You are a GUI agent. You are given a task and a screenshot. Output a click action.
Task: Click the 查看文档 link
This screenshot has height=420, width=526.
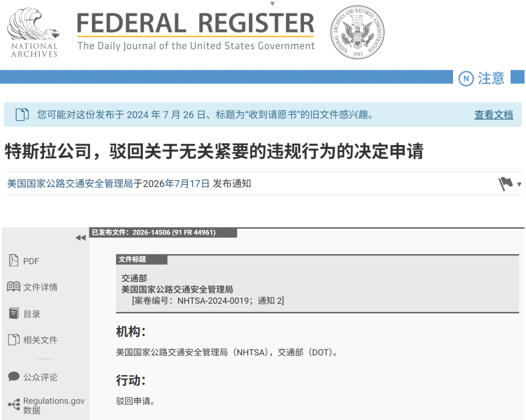tap(493, 115)
